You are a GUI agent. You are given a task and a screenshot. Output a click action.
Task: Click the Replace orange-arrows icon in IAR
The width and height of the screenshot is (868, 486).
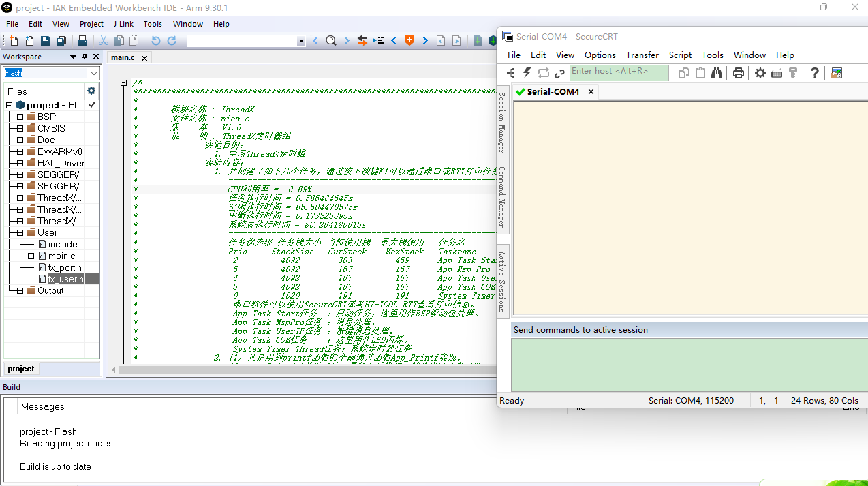[362, 41]
